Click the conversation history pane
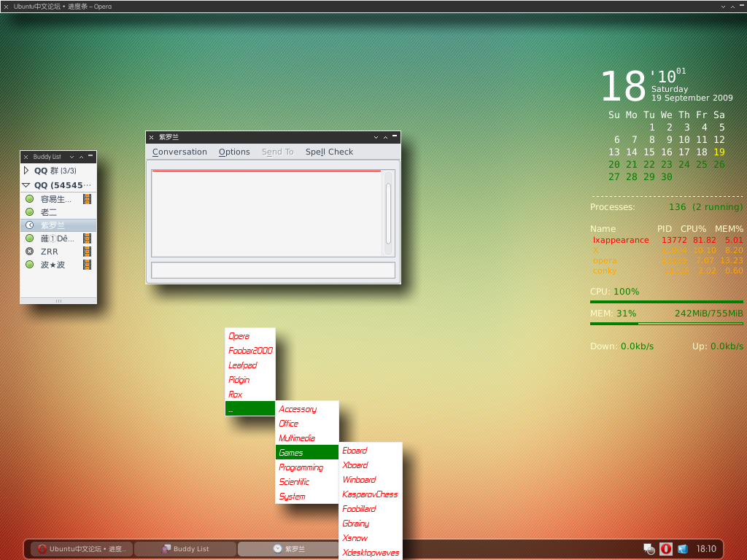The width and height of the screenshot is (747, 560). pyautogui.click(x=267, y=214)
